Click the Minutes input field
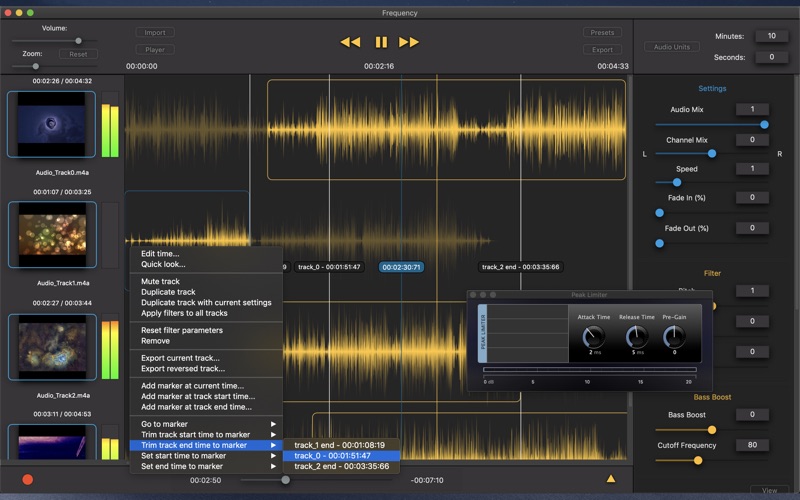The width and height of the screenshot is (800, 500). (x=771, y=36)
